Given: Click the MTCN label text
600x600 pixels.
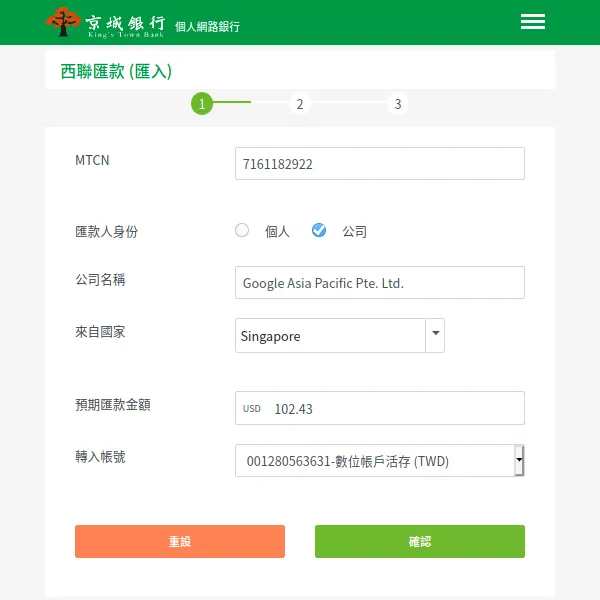Looking at the screenshot, I should tap(92, 160).
